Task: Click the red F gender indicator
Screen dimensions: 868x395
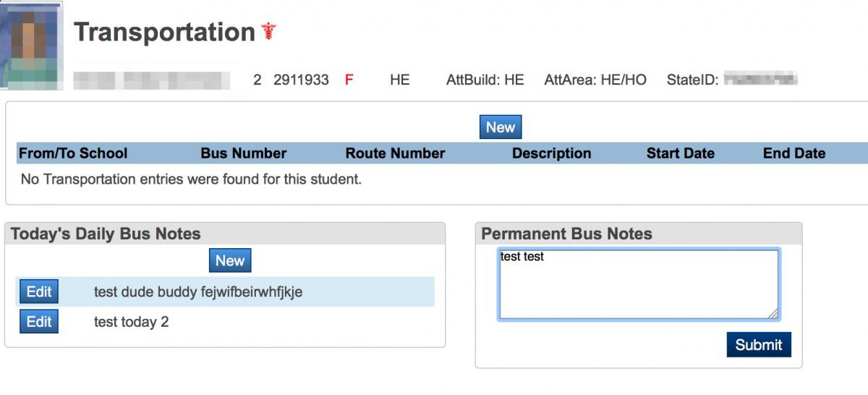Action: tap(349, 80)
